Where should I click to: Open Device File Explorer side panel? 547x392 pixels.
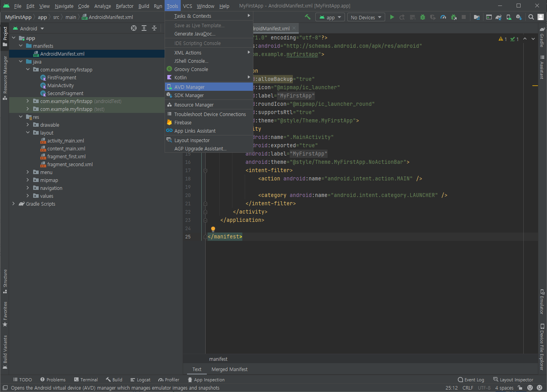(542, 347)
